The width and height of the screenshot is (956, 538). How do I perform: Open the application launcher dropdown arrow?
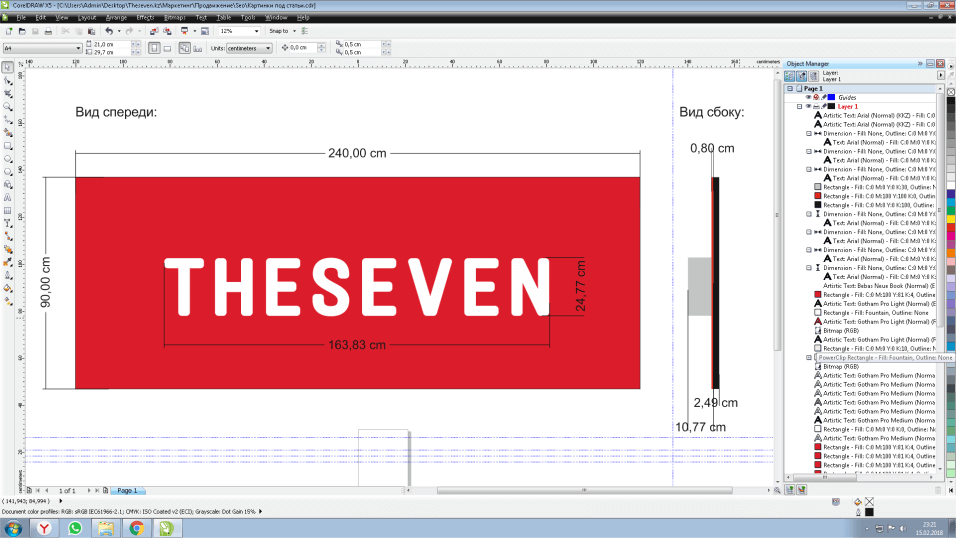point(194,31)
